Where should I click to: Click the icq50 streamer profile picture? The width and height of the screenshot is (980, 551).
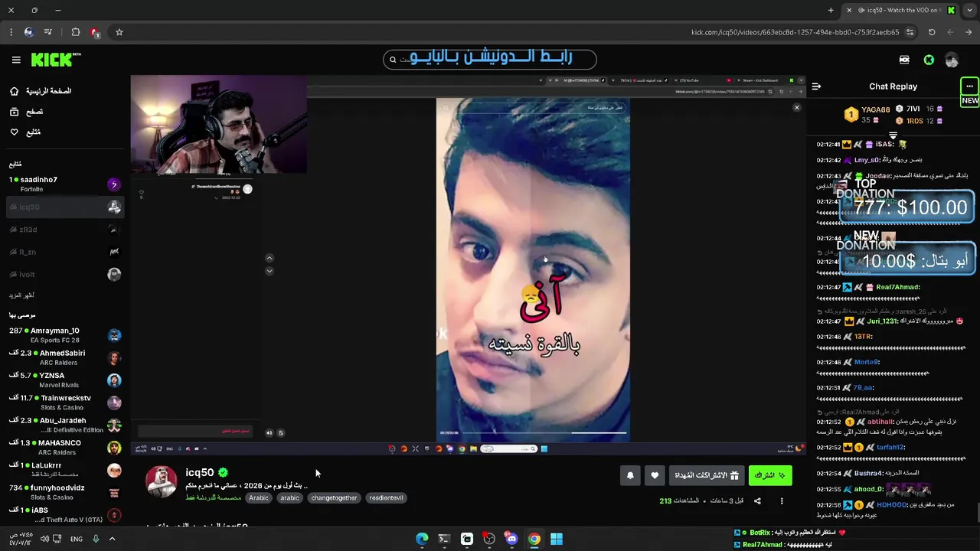[x=161, y=481]
